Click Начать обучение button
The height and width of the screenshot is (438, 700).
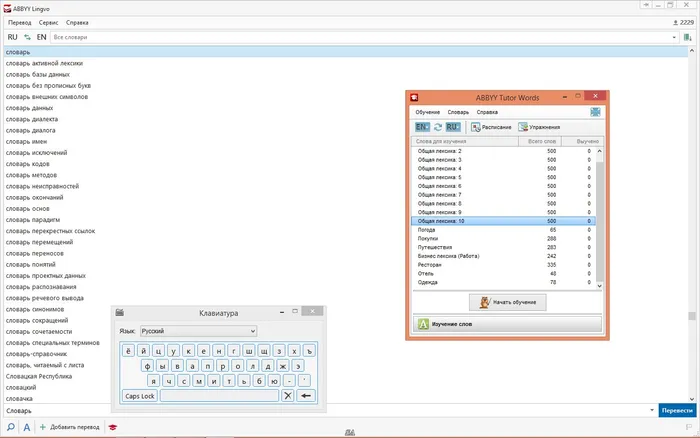click(x=508, y=302)
